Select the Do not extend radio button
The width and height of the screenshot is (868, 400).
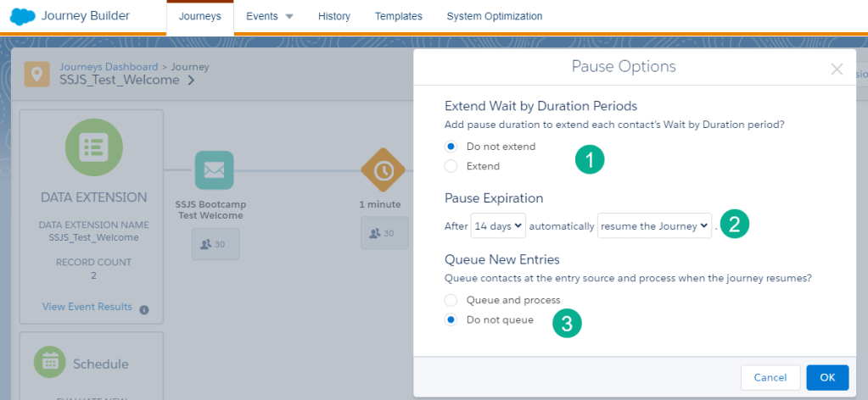(451, 147)
